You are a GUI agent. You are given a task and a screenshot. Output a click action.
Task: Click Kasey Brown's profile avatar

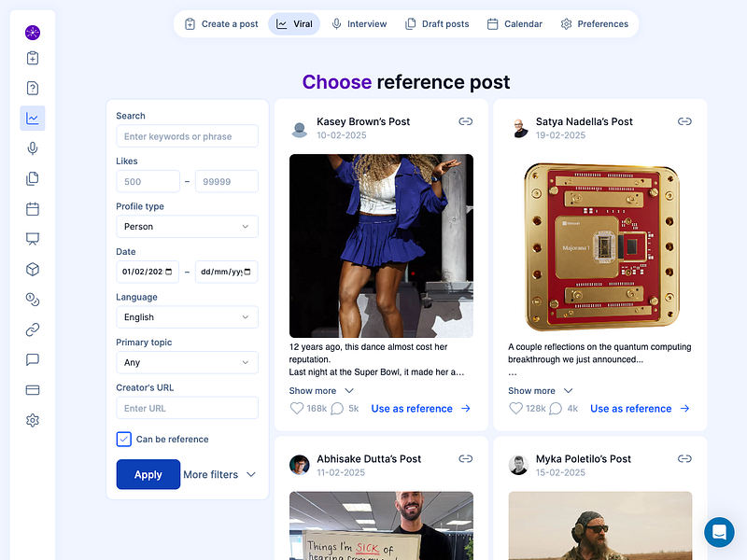point(300,129)
